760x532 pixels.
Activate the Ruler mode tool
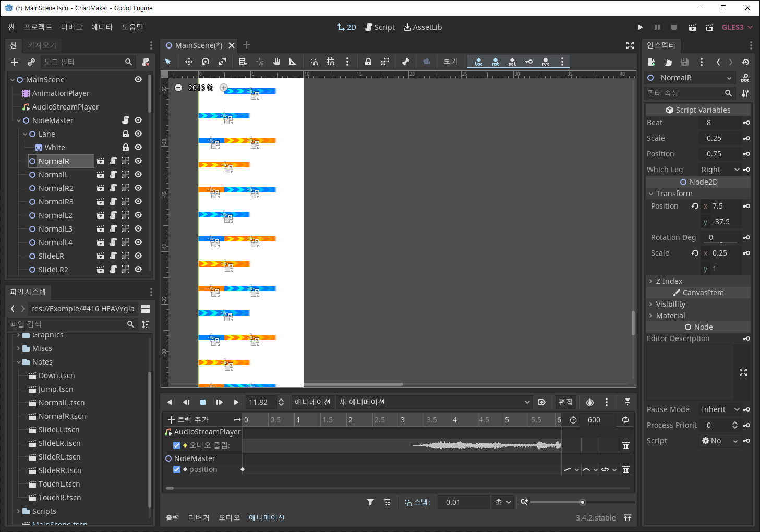click(293, 62)
